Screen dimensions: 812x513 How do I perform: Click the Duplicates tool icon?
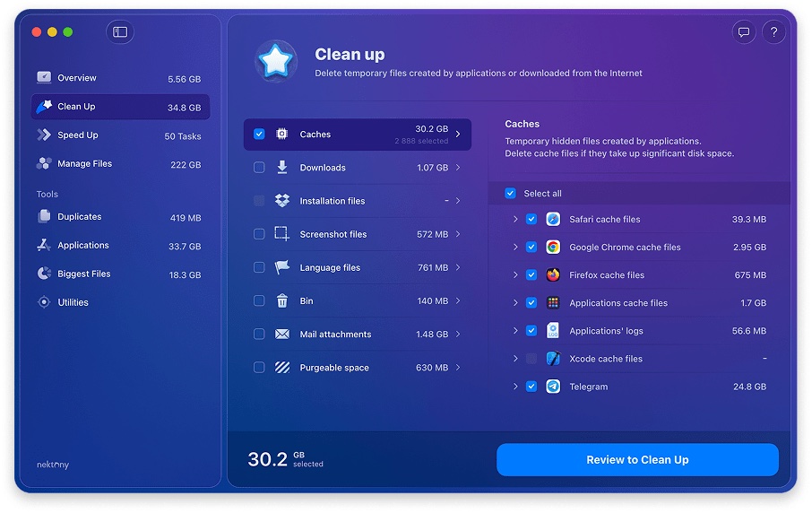click(x=44, y=217)
